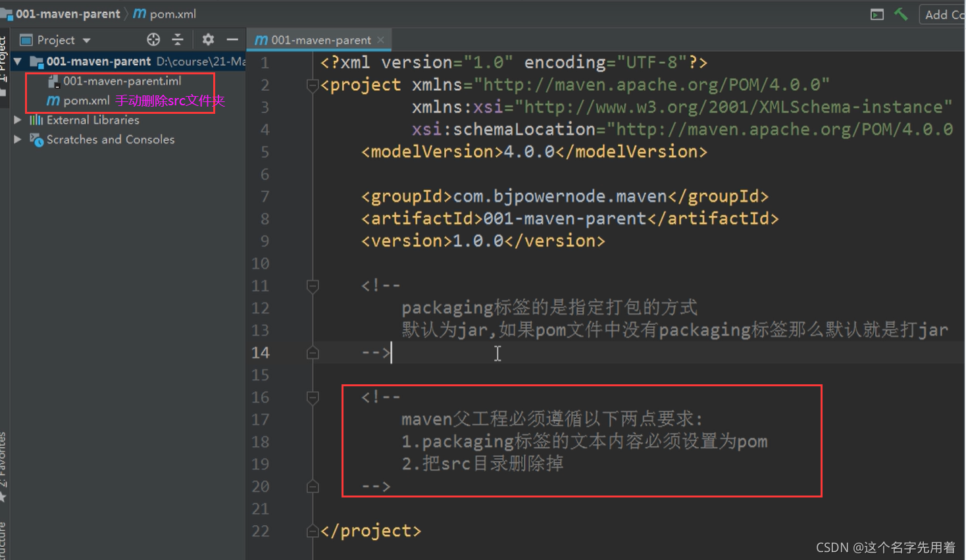The image size is (966, 560).
Task: Click the Add Configuration button
Action: click(943, 14)
